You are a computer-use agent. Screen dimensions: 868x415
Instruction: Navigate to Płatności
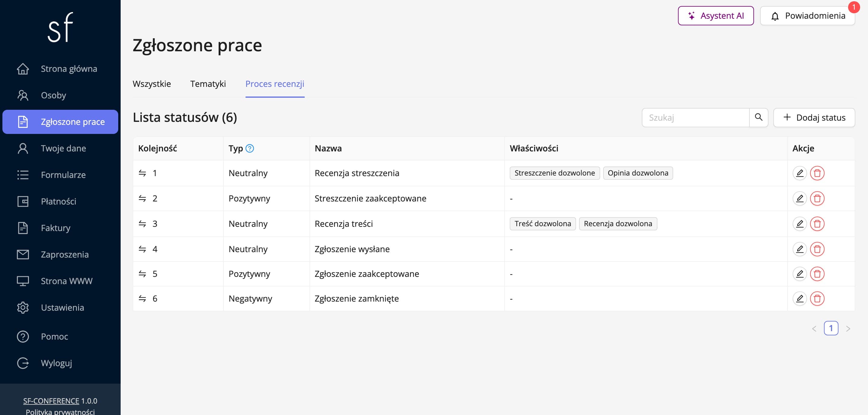pos(60,201)
